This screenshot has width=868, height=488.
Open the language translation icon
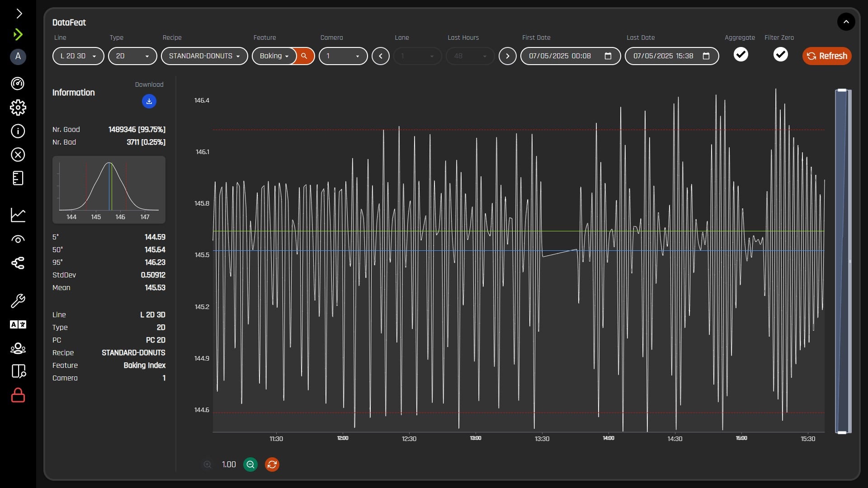pyautogui.click(x=18, y=324)
